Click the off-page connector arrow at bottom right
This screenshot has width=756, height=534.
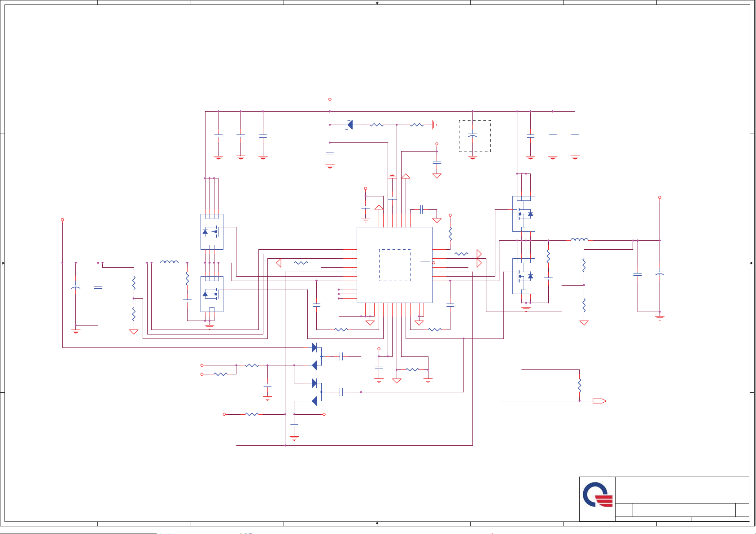pyautogui.click(x=599, y=401)
